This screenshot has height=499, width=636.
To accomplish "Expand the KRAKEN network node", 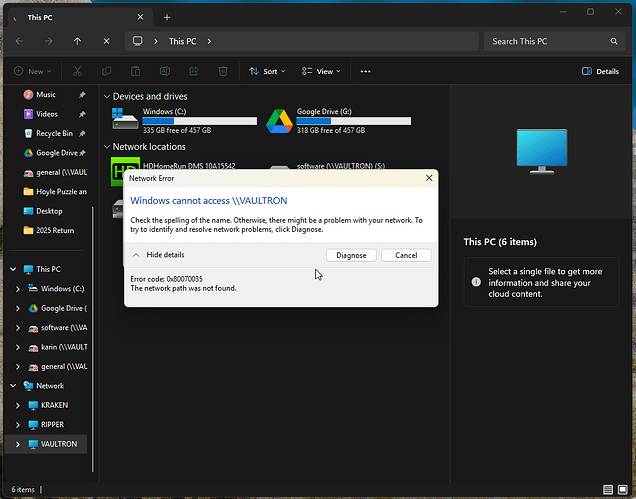I will 18,405.
